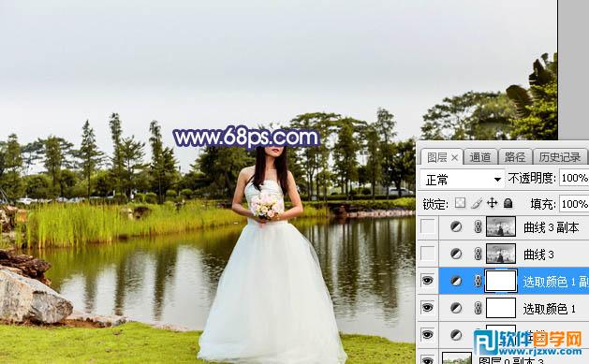
Task: Select the 选取颜色 1 副本 white mask thumbnail
Action: coord(501,281)
